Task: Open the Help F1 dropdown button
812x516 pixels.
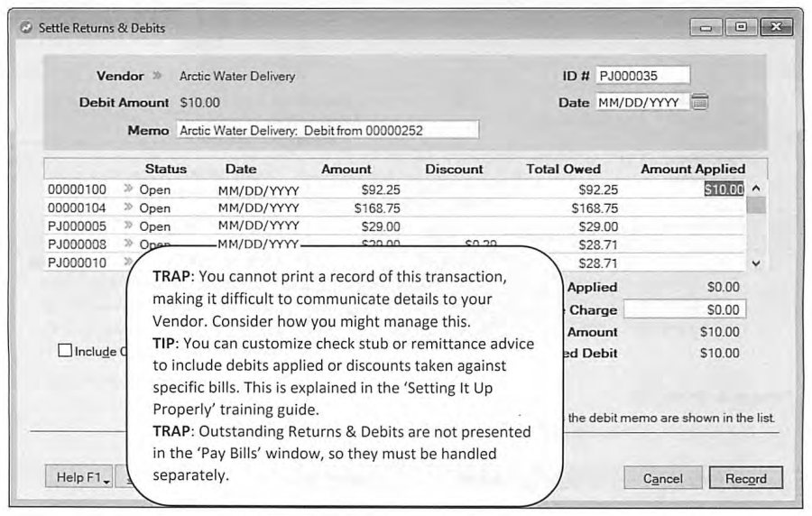Action: tap(78, 476)
